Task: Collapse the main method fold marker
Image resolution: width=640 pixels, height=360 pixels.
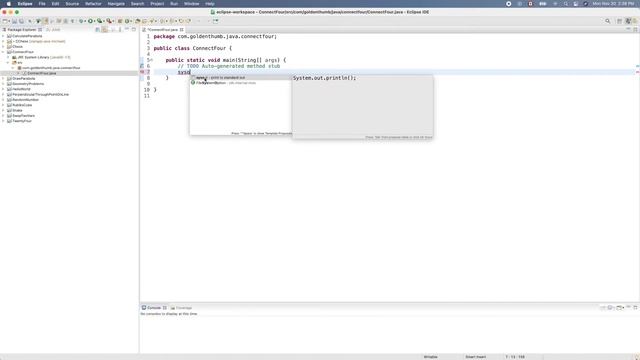Action: pos(151,60)
